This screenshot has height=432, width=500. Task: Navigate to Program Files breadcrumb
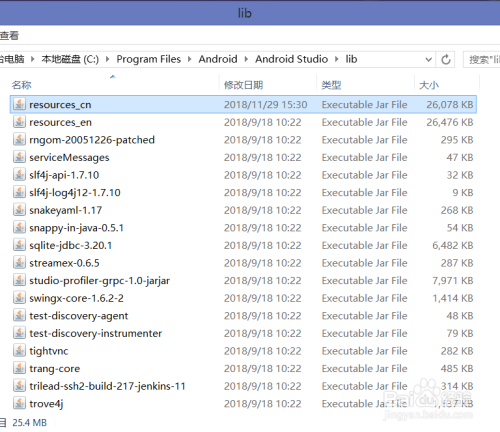pos(148,59)
